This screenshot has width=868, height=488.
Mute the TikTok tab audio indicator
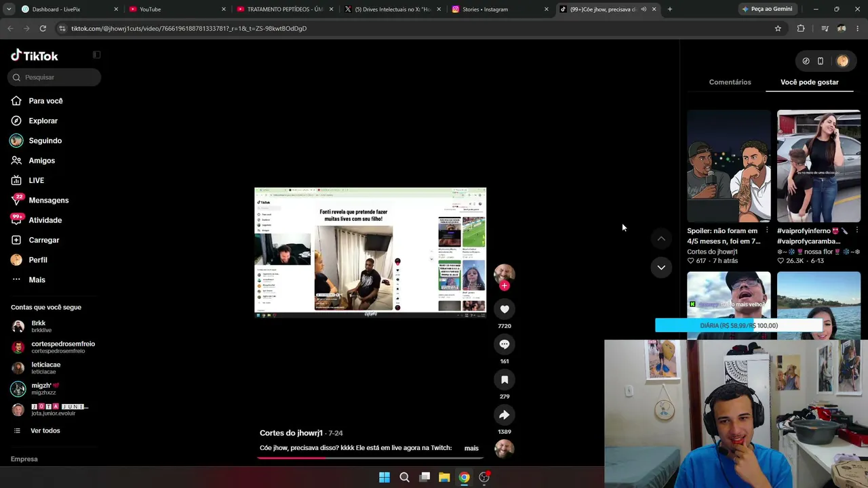coord(644,9)
